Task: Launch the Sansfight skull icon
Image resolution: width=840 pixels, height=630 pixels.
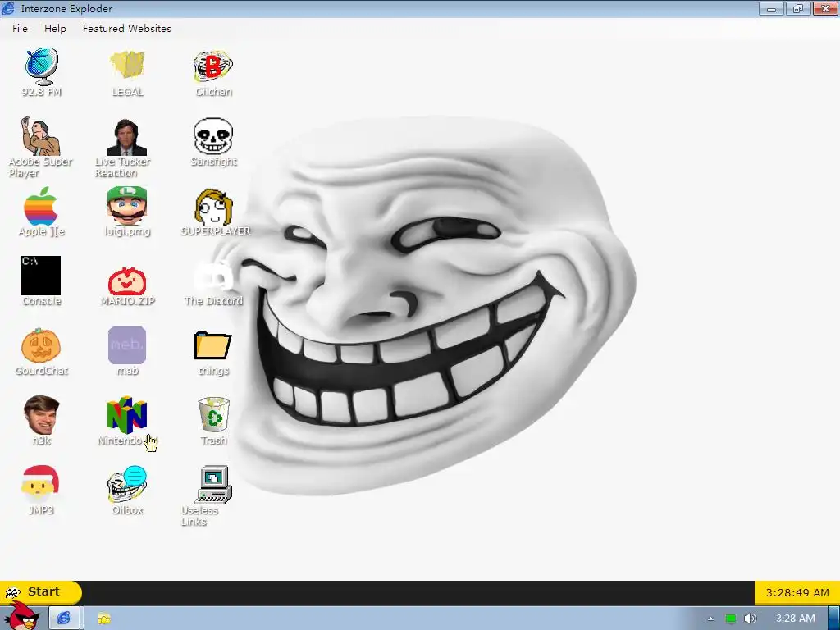Action: (x=212, y=136)
